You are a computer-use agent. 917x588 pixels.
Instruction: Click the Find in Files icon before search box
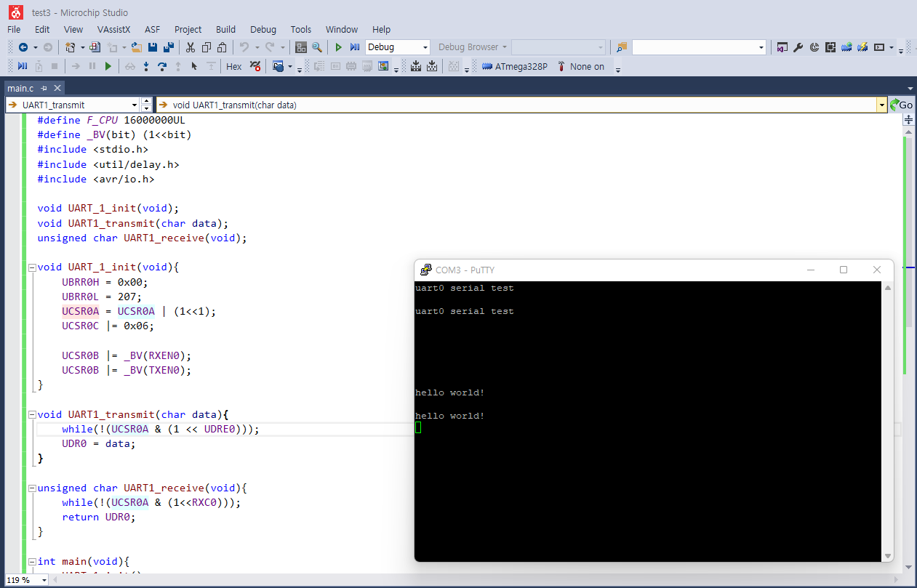[x=621, y=47]
